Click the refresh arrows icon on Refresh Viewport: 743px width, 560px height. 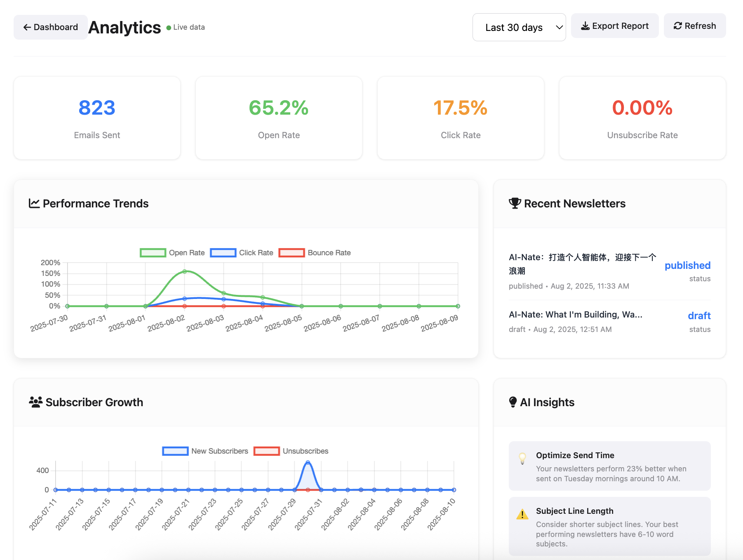coord(677,26)
